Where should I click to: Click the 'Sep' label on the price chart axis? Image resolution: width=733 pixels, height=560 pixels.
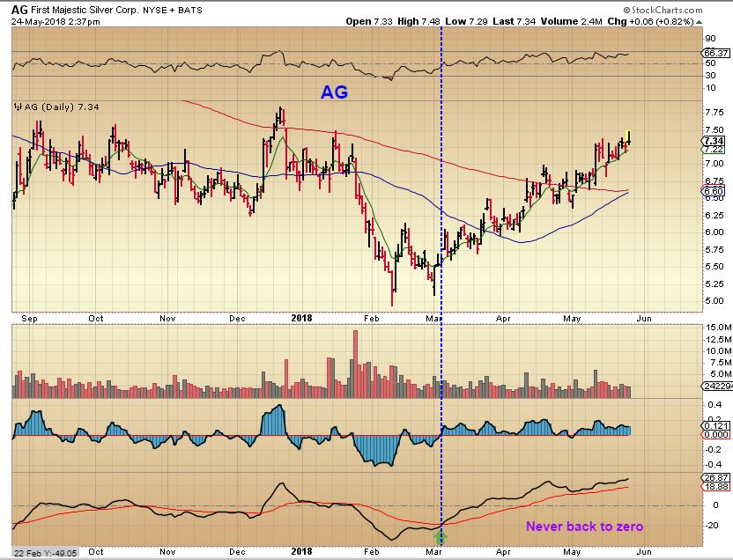coord(29,319)
